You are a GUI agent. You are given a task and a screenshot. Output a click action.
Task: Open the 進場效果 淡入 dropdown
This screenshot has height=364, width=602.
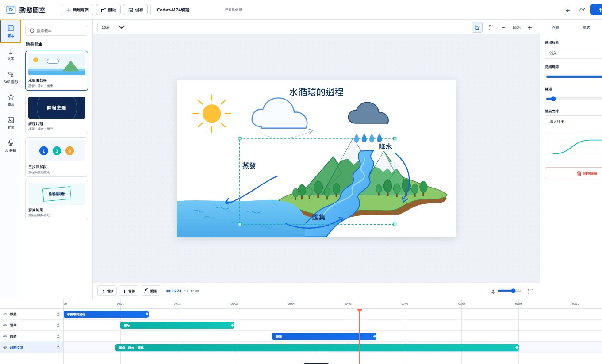(x=573, y=53)
